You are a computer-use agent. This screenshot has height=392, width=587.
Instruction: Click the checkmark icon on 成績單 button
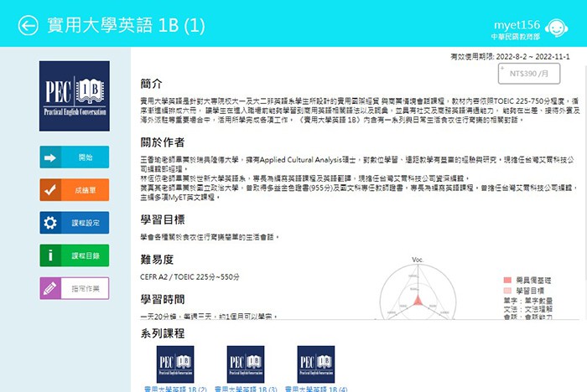[50, 190]
